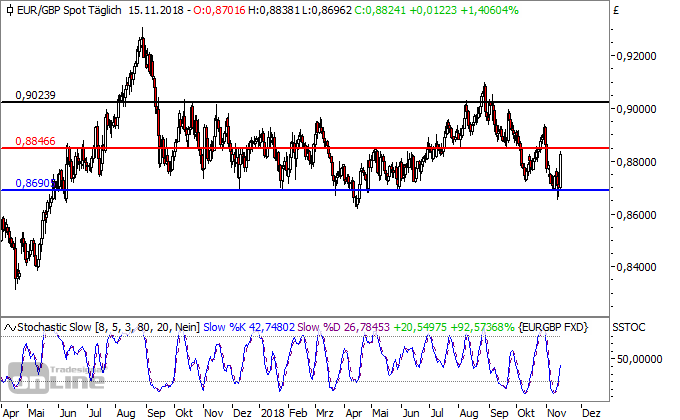Click the date 15.11.2018 in header
The image size is (680, 420).
[x=156, y=10]
